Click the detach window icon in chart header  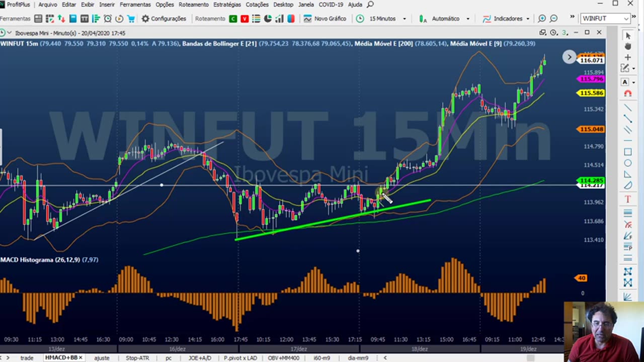tap(542, 33)
